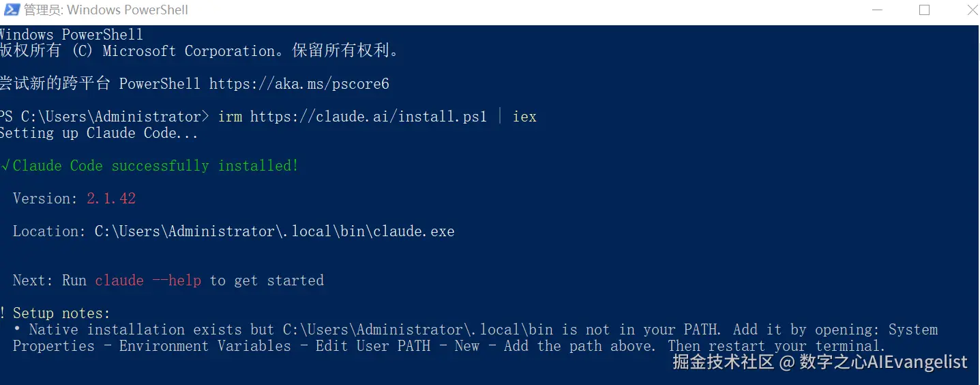Image resolution: width=980 pixels, height=385 pixels.
Task: Close the PowerShell window
Action: [971, 10]
